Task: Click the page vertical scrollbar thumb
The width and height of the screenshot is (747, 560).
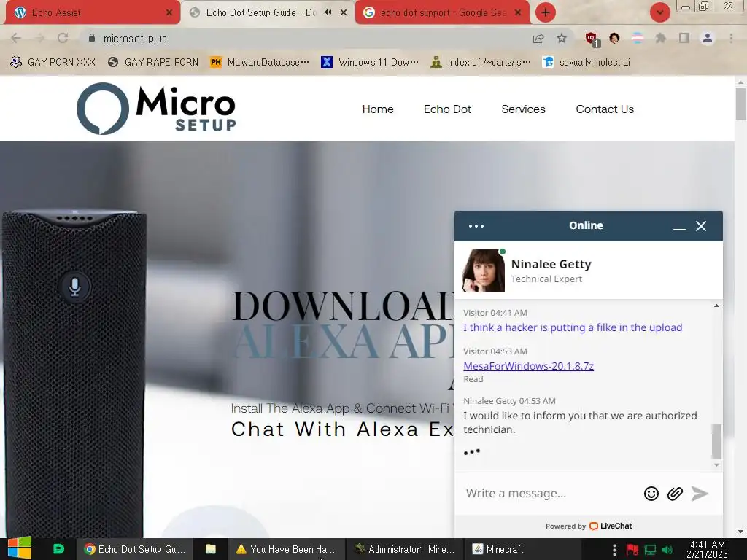Action: 740,104
